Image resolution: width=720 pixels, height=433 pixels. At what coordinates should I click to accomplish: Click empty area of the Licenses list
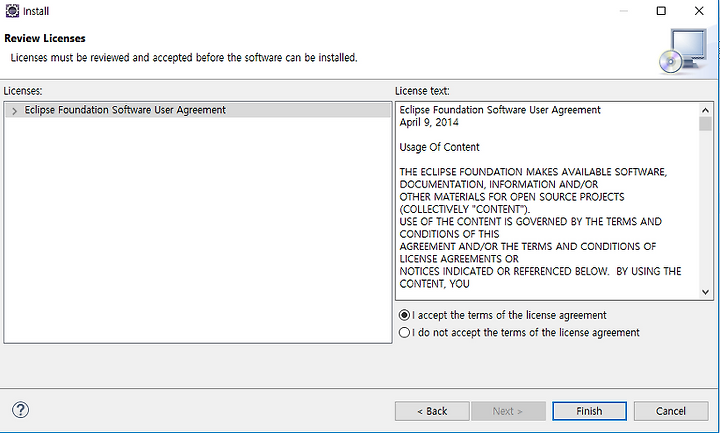pos(197,230)
